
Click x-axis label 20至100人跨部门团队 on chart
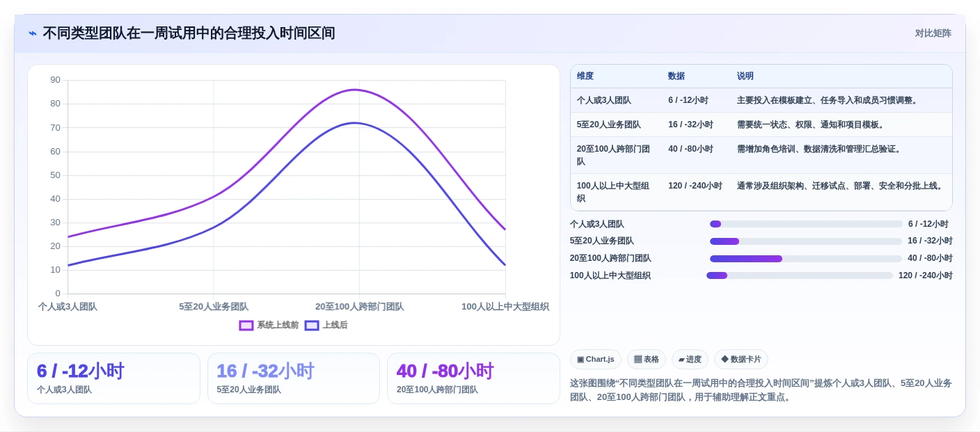[x=359, y=307]
